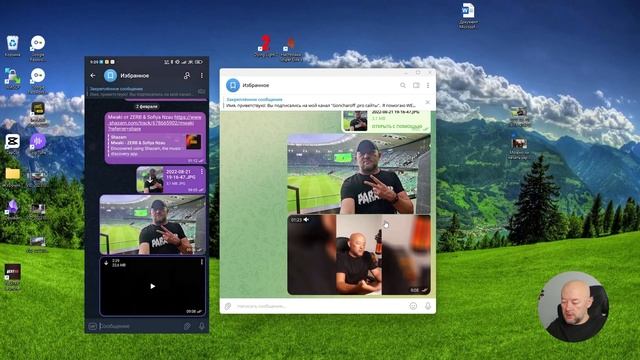The image size is (640, 360).
Task: Tap the back arrow in phone Telegram
Action: coord(93,76)
